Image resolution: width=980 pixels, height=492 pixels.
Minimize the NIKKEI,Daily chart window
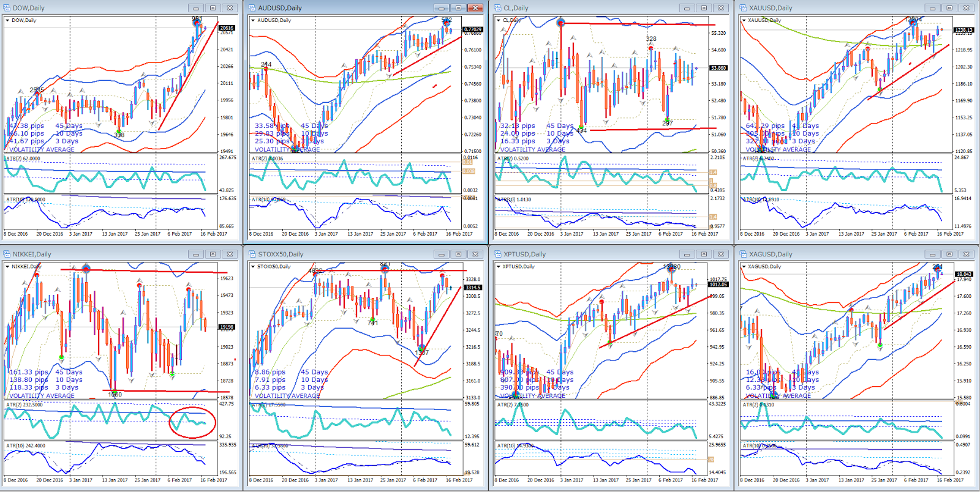coord(196,254)
